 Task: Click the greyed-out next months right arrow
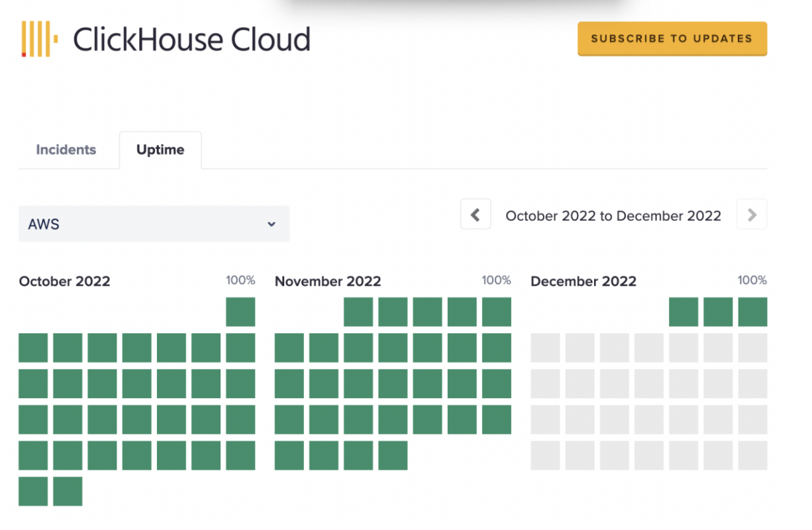[752, 215]
